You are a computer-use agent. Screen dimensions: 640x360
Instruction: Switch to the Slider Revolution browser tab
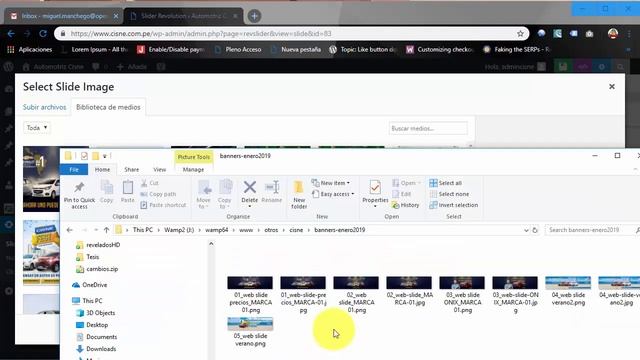182,16
